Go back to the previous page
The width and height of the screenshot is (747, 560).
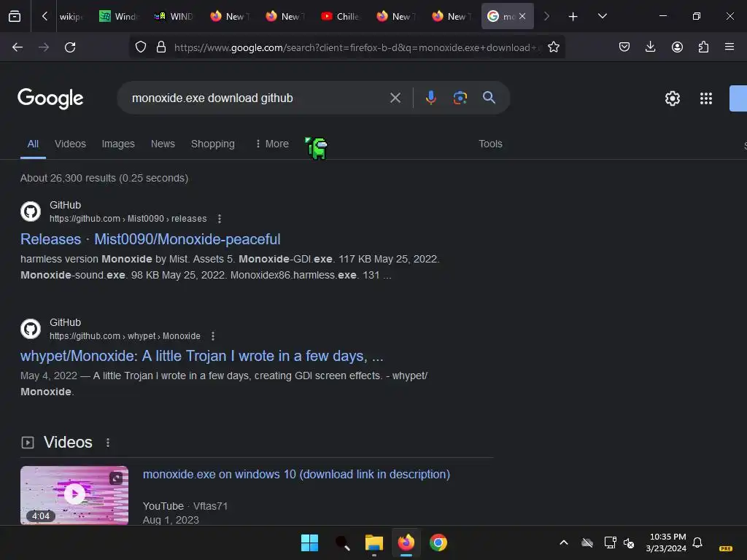[x=18, y=47]
